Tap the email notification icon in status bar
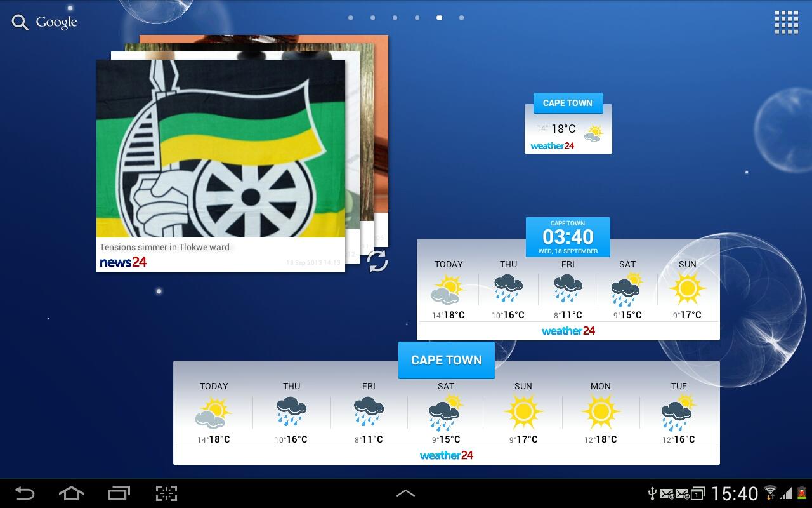812x508 pixels. 667,493
